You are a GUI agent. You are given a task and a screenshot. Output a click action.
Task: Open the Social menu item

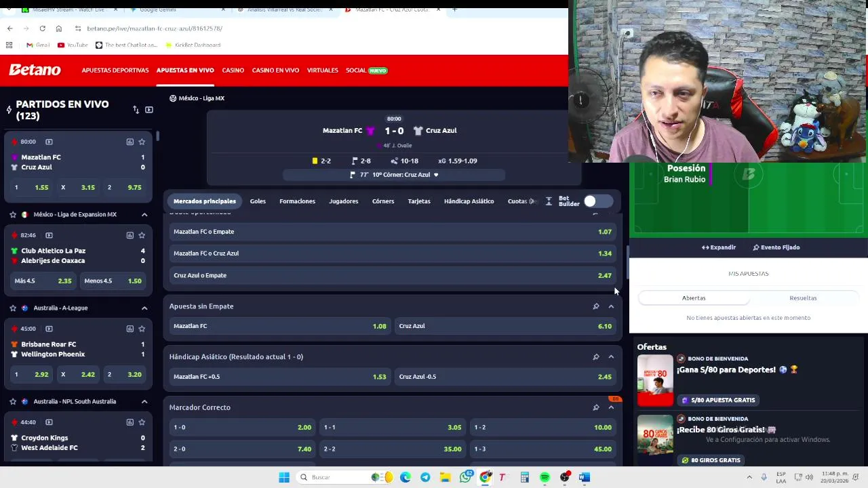(366, 70)
